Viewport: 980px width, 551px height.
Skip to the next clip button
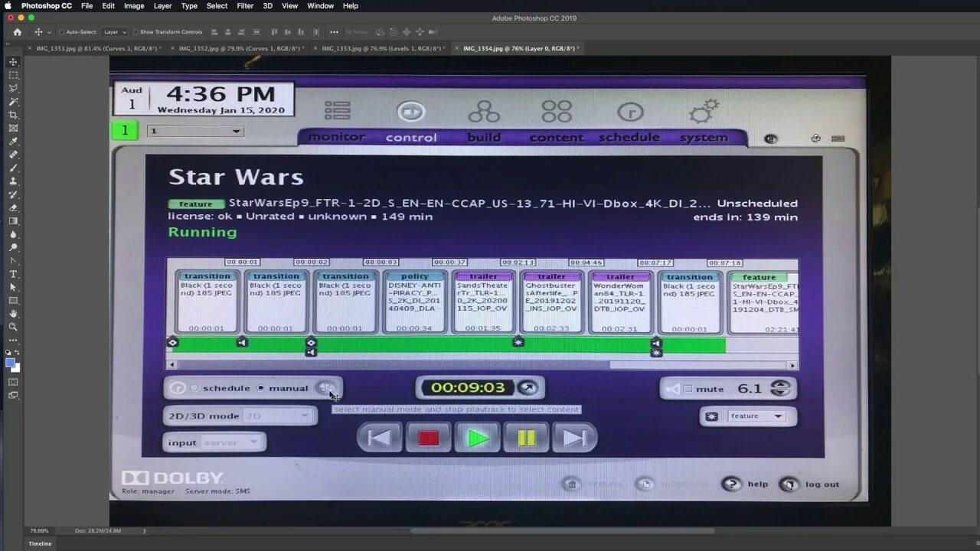click(575, 438)
